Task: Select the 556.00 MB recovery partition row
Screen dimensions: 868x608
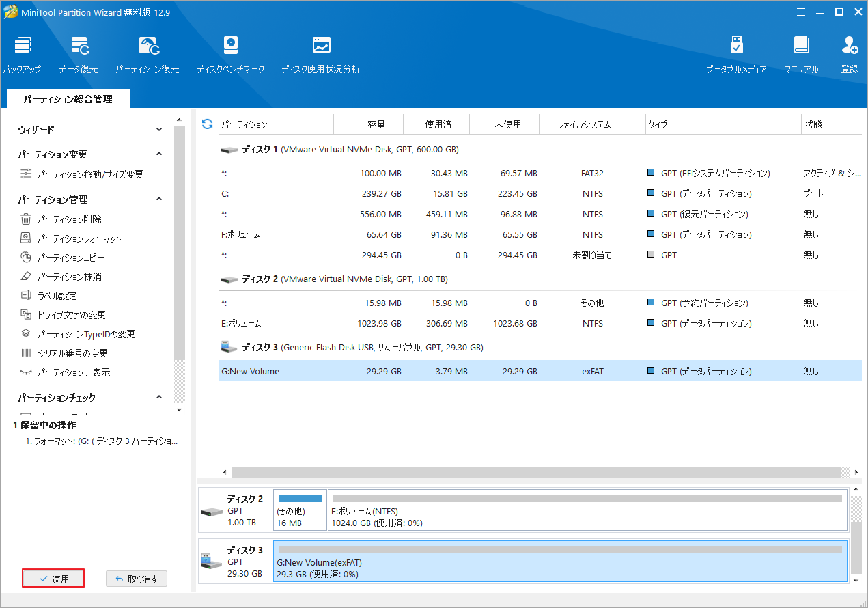Action: click(x=540, y=214)
